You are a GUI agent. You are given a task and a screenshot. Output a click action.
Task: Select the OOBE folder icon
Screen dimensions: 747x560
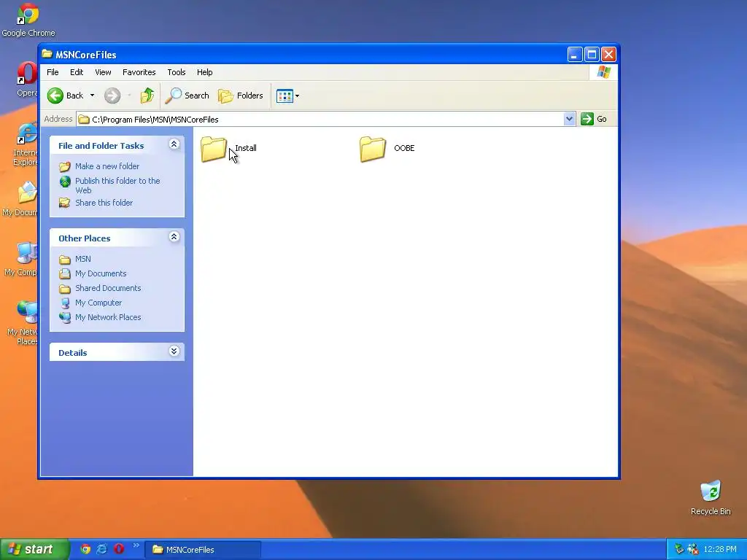point(373,149)
